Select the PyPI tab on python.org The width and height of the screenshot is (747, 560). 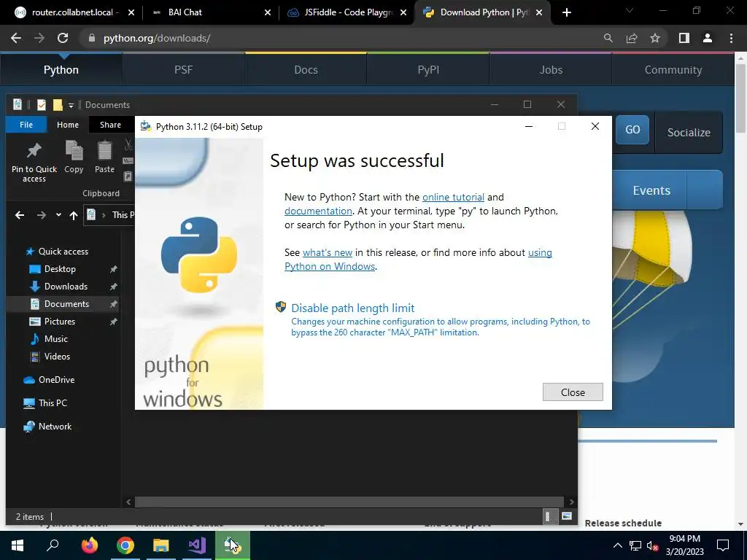tap(428, 69)
